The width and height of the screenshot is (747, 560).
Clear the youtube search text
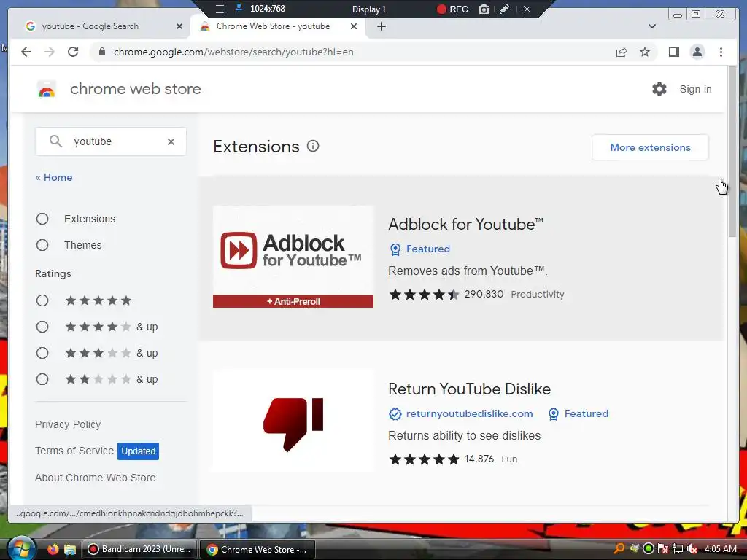171,141
